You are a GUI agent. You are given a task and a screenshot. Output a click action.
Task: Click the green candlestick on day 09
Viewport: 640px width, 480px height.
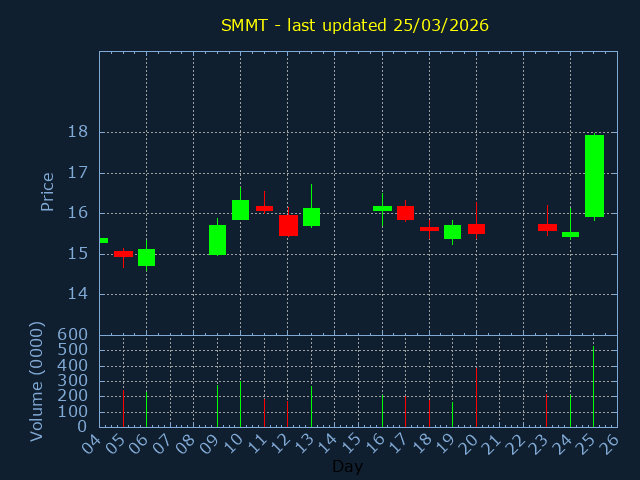(x=217, y=240)
